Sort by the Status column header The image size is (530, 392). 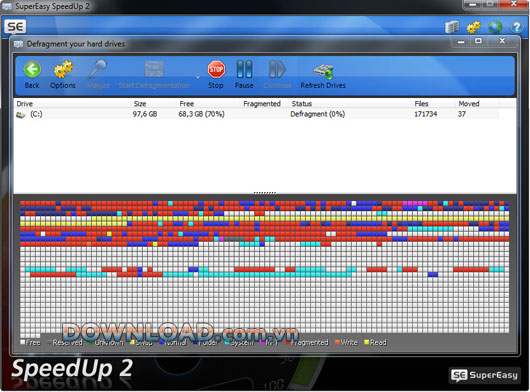pos(302,104)
